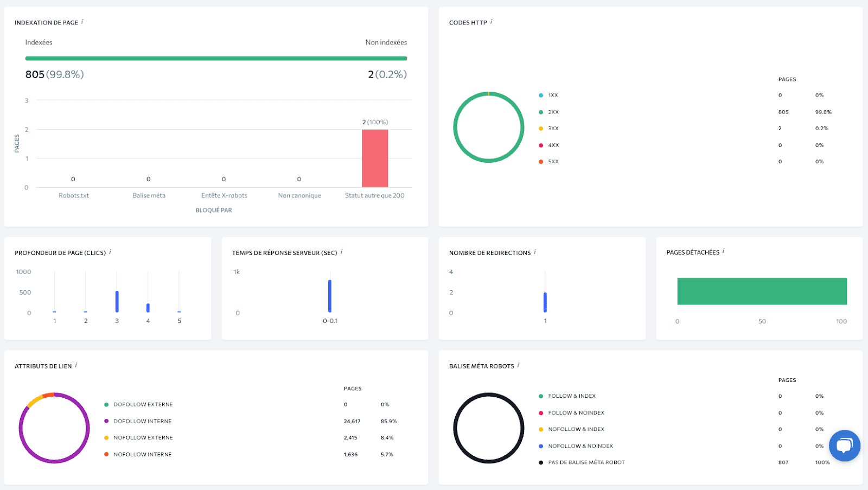Select the 5XX legend dot
The height and width of the screenshot is (490, 868).
541,162
